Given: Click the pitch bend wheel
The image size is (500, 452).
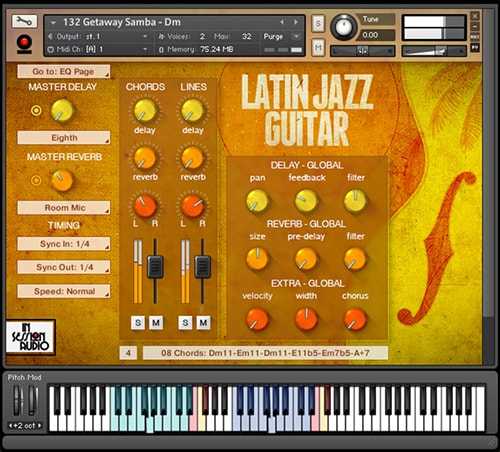Looking at the screenshot, I should 18,401.
